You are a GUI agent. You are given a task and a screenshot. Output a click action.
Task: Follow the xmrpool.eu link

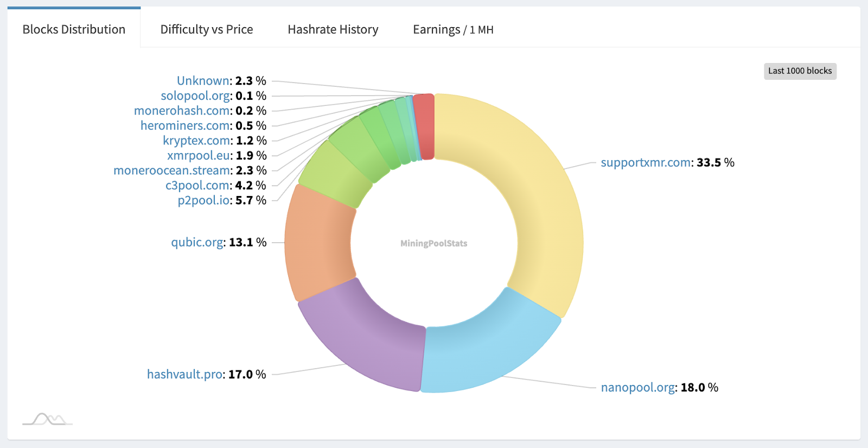tap(199, 155)
